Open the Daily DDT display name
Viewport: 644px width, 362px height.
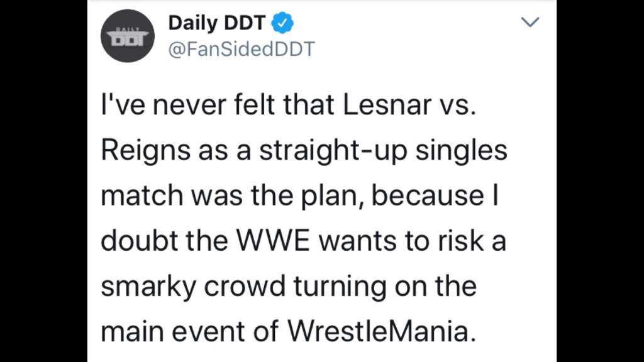point(216,23)
